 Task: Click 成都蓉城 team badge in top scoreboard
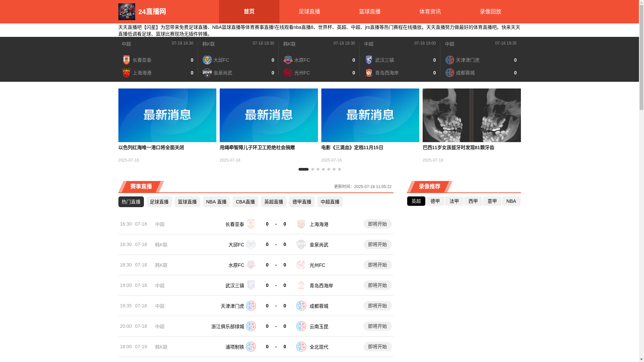click(x=450, y=73)
